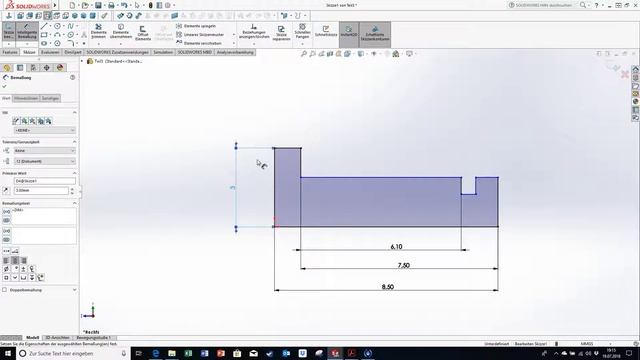Open Beziehungen anzeigen/löschen
Screen dimensions: 640x360
point(254,32)
